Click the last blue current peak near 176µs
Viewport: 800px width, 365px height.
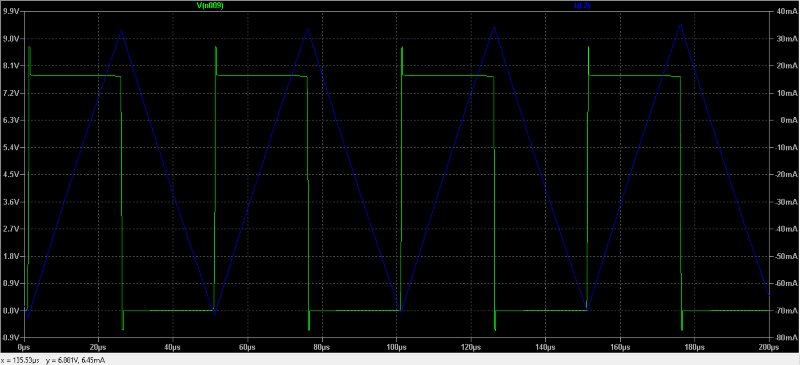(x=680, y=24)
